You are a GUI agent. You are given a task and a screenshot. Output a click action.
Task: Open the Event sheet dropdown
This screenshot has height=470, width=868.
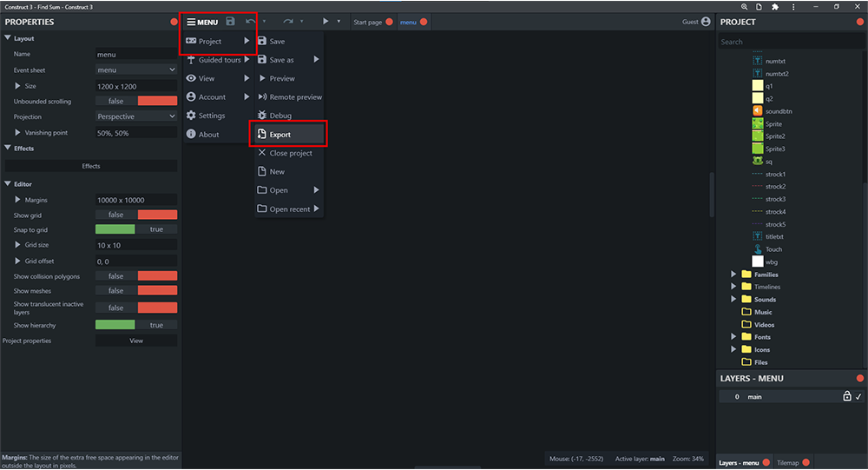136,70
